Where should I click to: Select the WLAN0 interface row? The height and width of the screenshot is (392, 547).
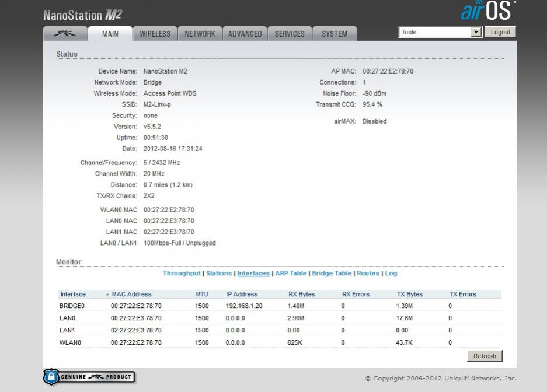click(x=280, y=342)
